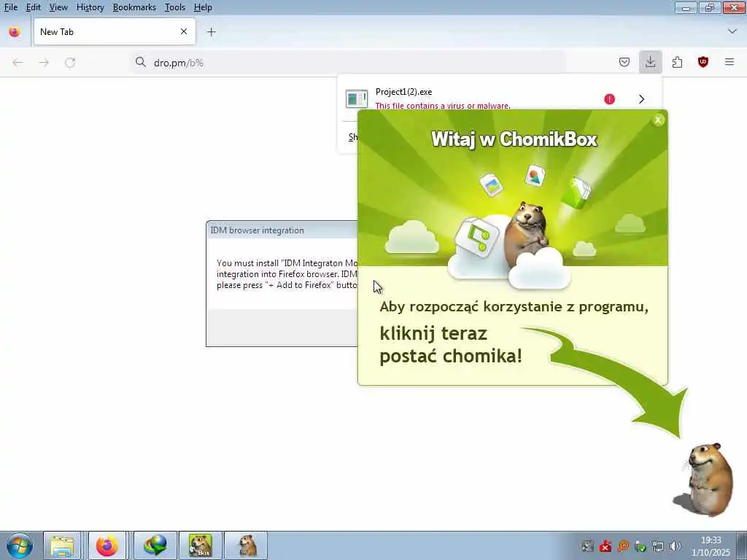Click the green shield tray icon

[640, 546]
